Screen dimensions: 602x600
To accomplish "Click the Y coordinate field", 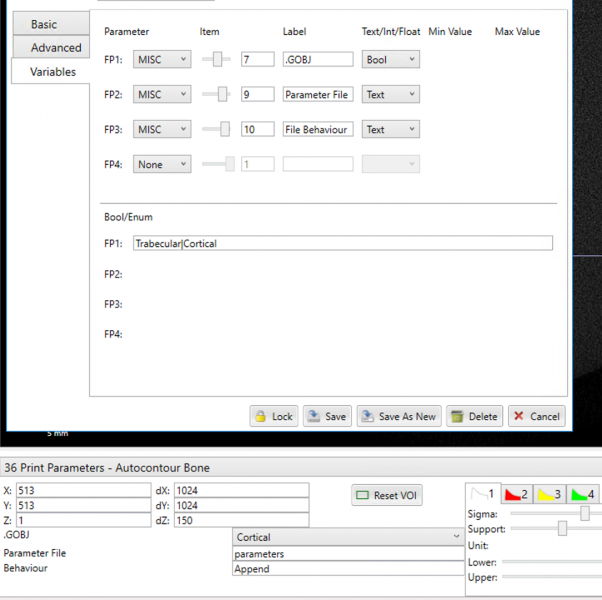I will point(84,505).
